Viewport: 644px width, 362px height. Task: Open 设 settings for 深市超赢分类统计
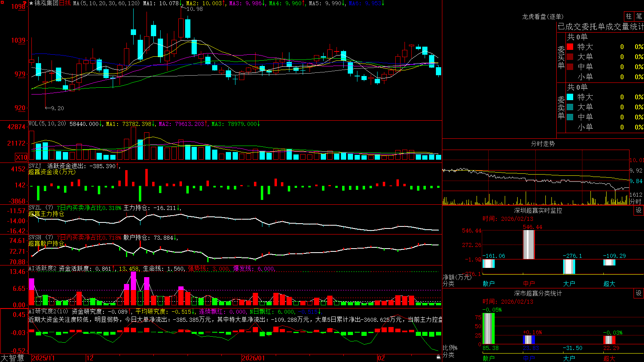[x=639, y=293]
